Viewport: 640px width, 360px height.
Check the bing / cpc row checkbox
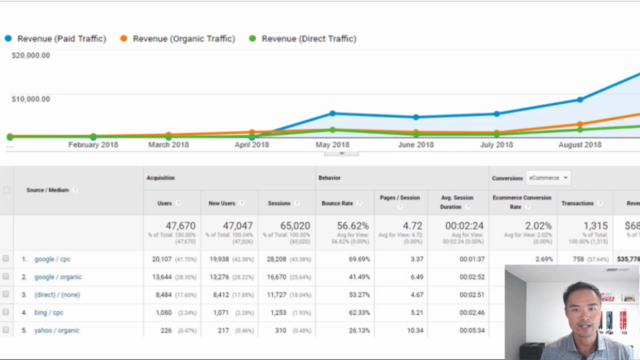coord(6,312)
